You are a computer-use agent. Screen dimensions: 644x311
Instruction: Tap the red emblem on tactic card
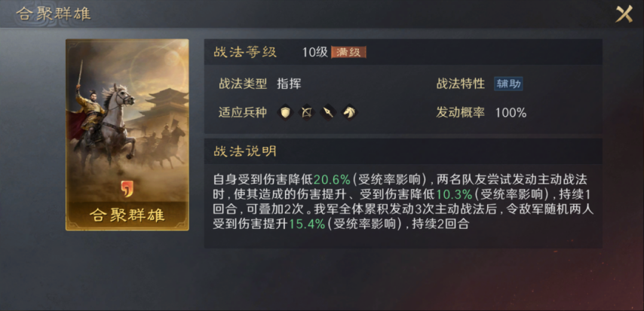[x=127, y=189]
